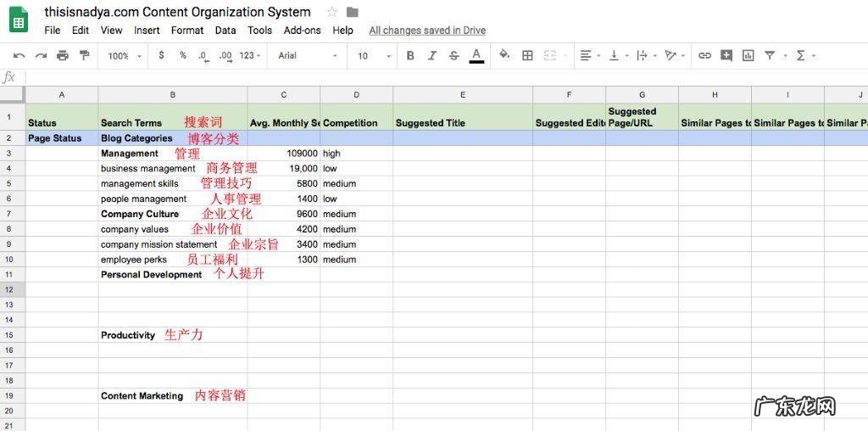The width and height of the screenshot is (868, 431).
Task: Click the Print icon
Action: tap(63, 55)
